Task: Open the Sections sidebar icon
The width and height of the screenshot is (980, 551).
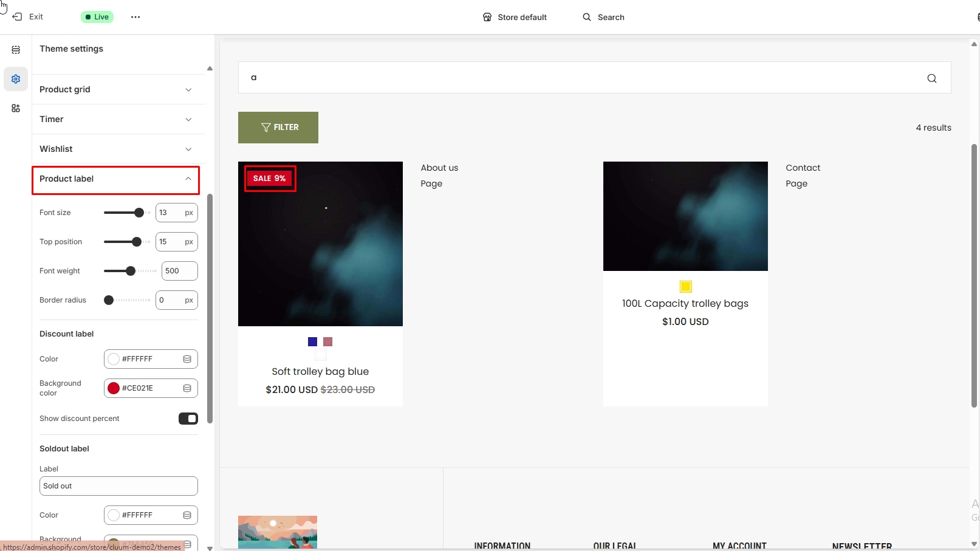Action: click(16, 50)
